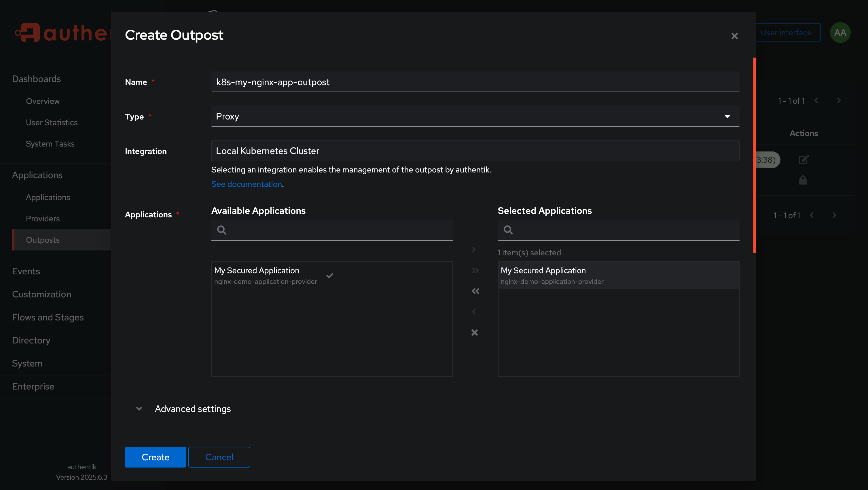The width and height of the screenshot is (868, 490).
Task: Go to next page in top pagination
Action: (839, 101)
